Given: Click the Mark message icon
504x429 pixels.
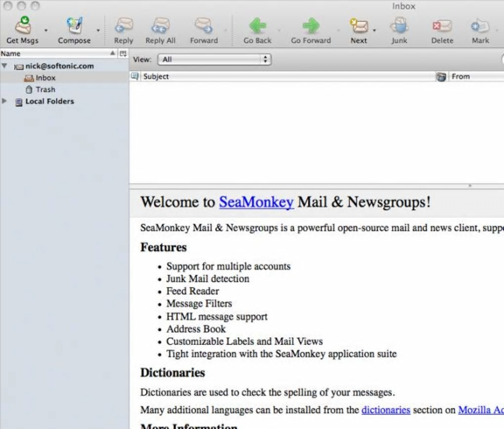Looking at the screenshot, I should (480, 26).
